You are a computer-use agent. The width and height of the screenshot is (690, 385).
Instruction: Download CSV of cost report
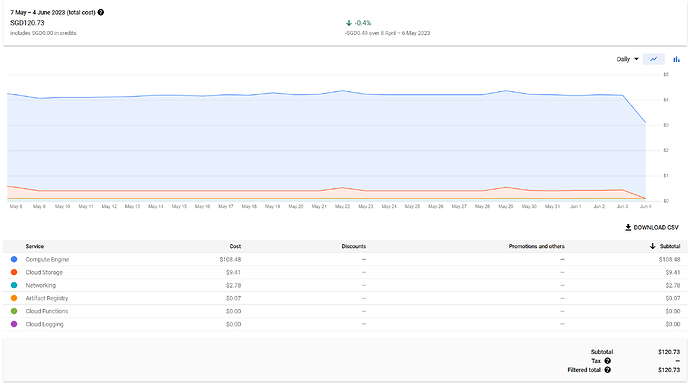pos(652,227)
